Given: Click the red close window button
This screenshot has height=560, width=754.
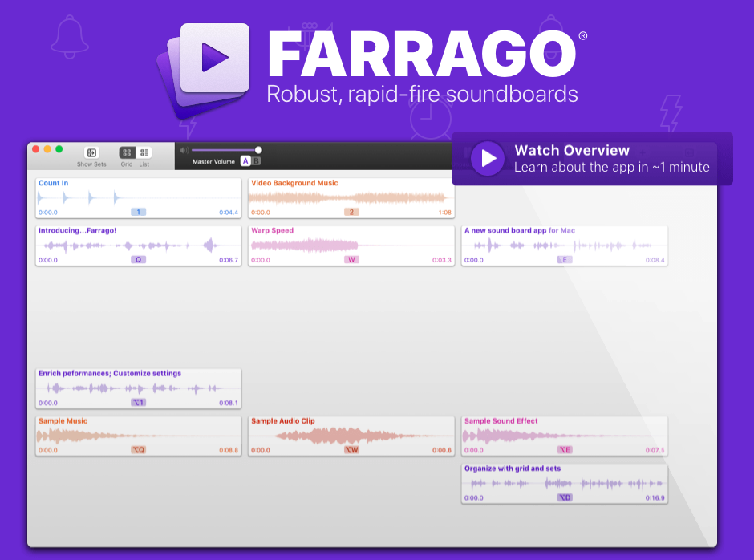Looking at the screenshot, I should point(35,149).
